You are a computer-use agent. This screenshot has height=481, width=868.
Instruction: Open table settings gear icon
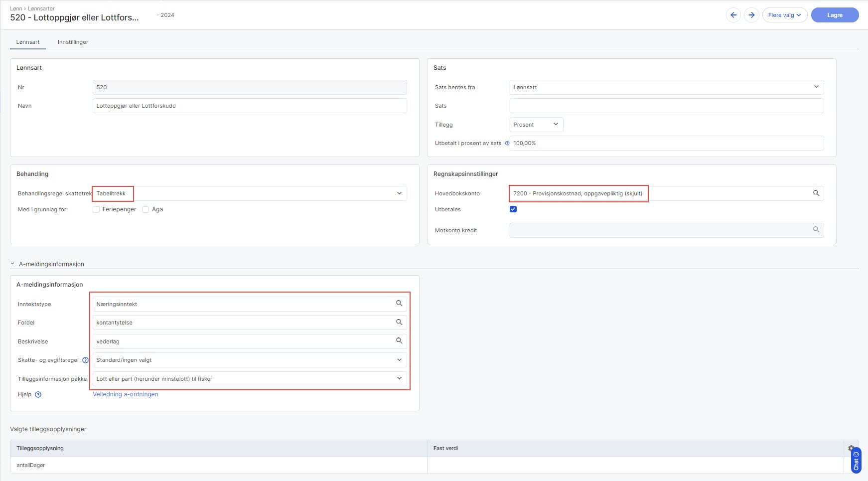click(x=851, y=448)
